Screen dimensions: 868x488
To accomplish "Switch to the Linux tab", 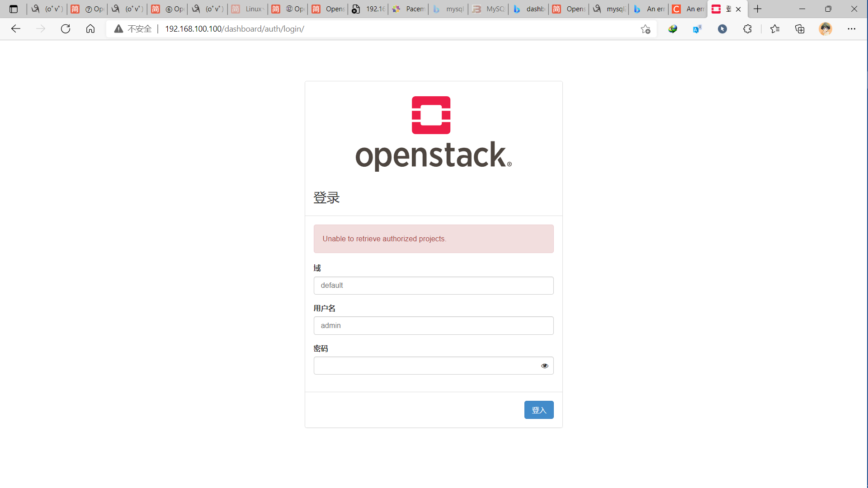I will pos(248,9).
